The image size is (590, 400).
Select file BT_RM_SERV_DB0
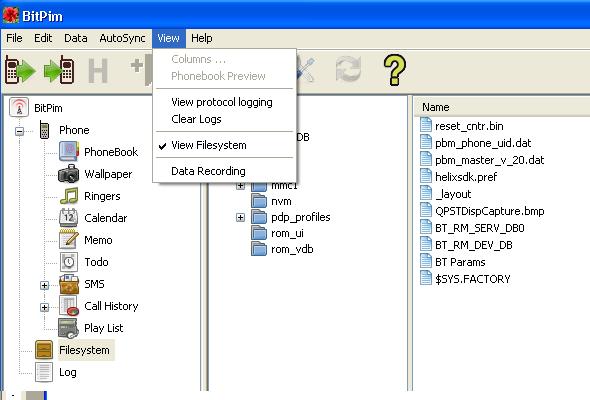tap(480, 228)
